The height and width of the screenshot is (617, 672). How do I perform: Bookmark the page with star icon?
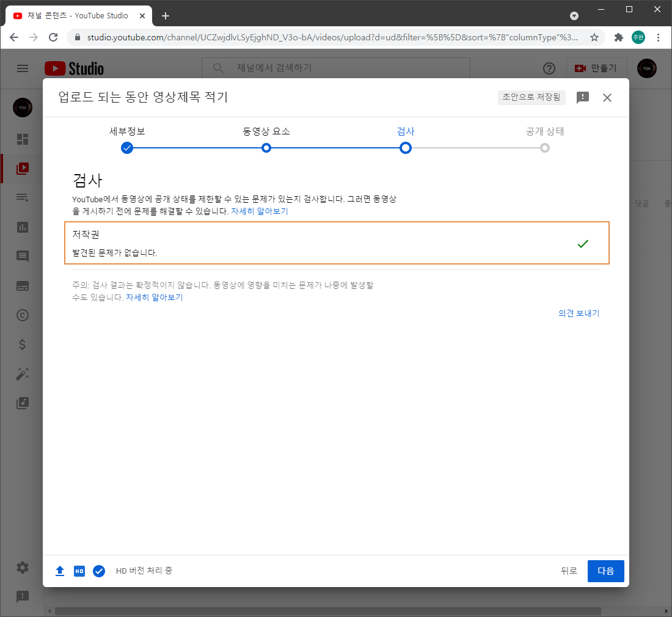594,37
